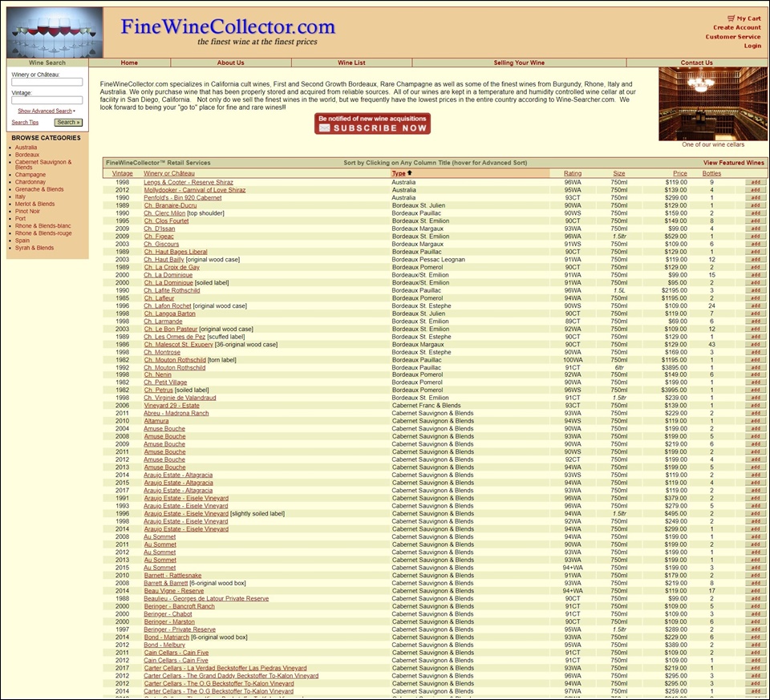Open the Beringer - Private Reserve link
The height and width of the screenshot is (700, 770).
point(180,629)
